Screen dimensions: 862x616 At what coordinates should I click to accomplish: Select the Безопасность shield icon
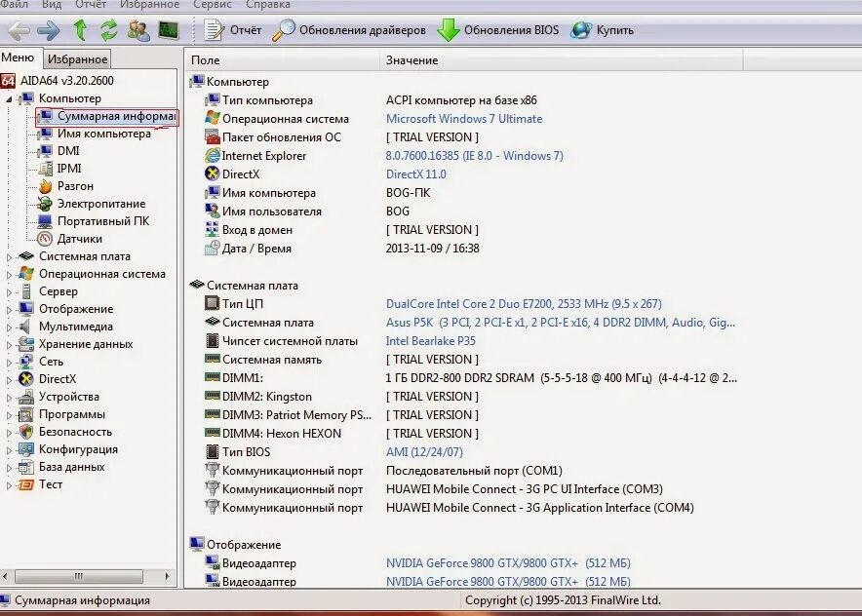tap(25, 432)
